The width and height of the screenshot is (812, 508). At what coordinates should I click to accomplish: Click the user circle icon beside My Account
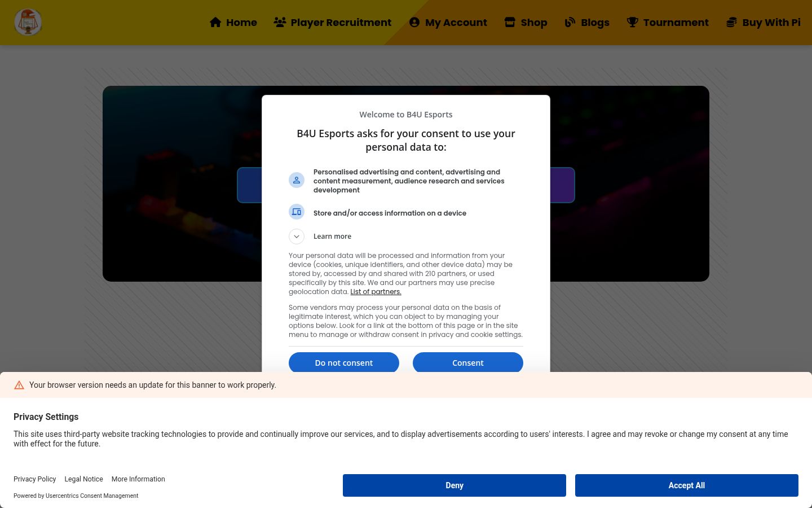pos(414,22)
